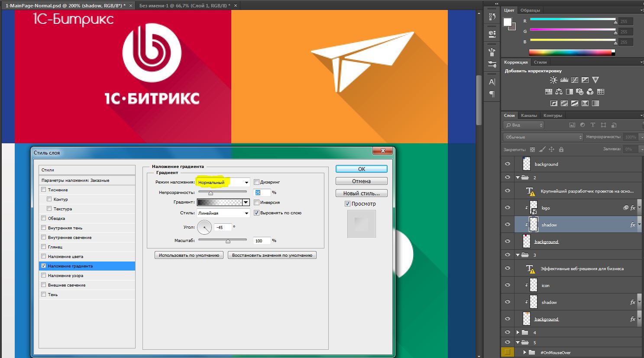The width and height of the screenshot is (644, 358).
Task: Check the Дизеринг checkbox
Action: pos(256,182)
